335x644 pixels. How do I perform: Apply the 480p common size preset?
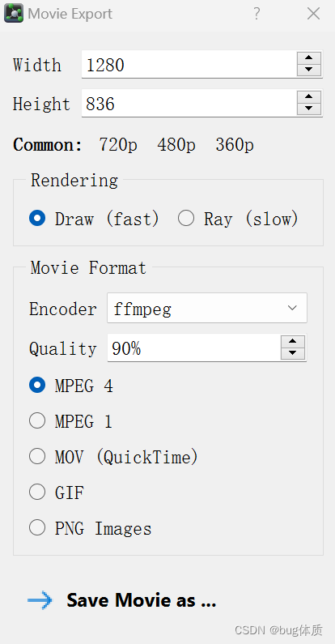tap(176, 145)
